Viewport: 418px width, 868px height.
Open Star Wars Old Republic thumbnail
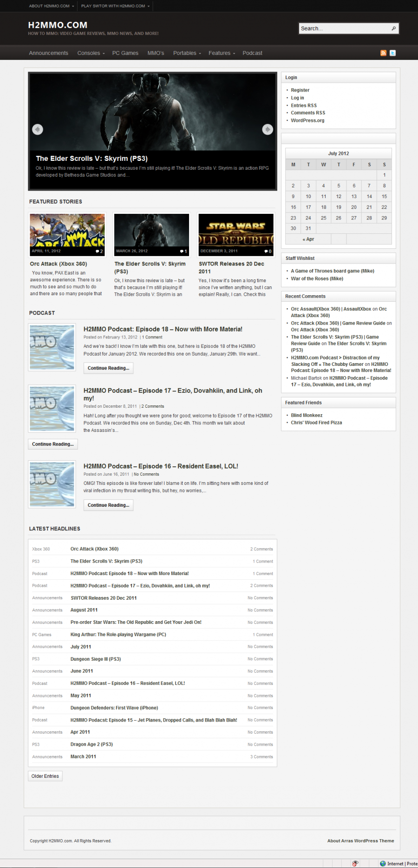click(x=236, y=235)
